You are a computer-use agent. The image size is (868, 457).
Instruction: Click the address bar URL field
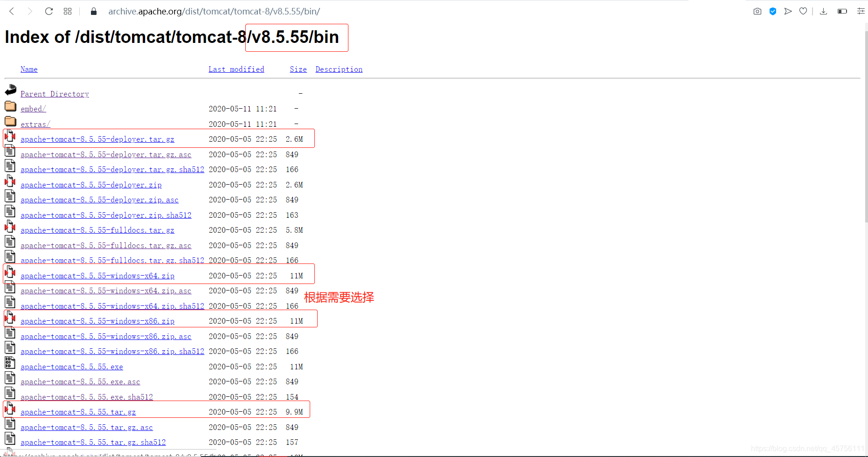point(214,11)
